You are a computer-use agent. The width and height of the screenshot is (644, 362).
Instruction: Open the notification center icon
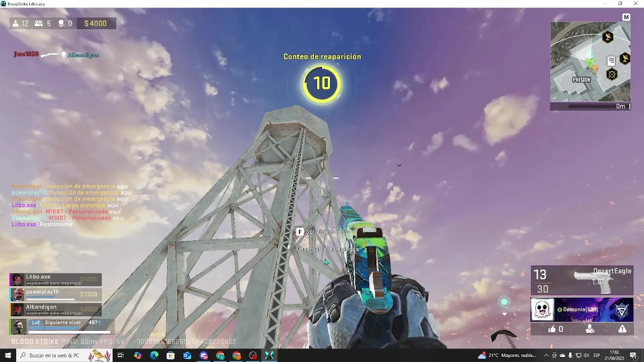coord(633,355)
